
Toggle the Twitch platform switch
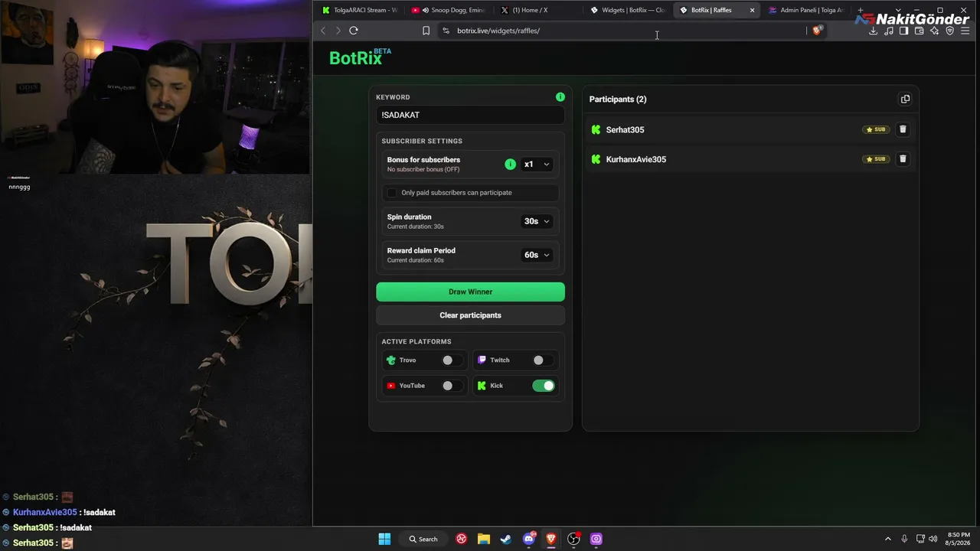coord(542,360)
